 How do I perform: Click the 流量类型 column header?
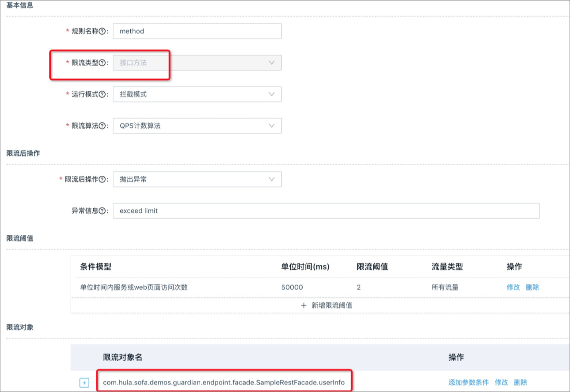click(447, 267)
